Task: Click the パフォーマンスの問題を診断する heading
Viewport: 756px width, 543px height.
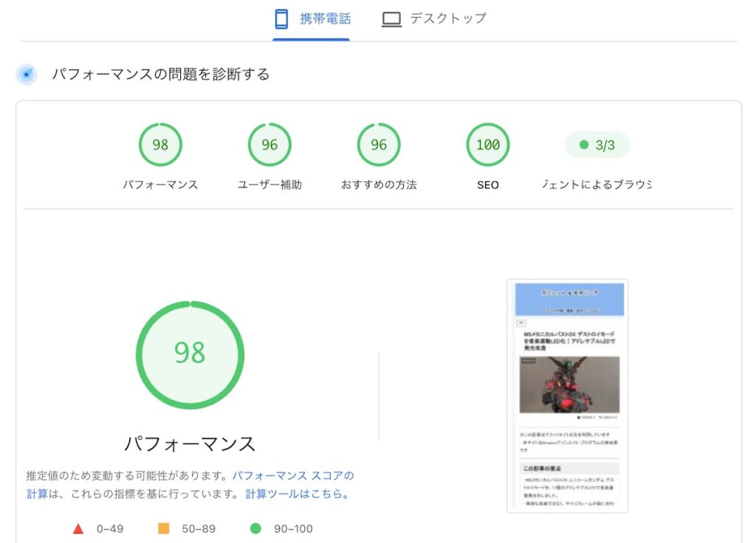Action: 160,75
